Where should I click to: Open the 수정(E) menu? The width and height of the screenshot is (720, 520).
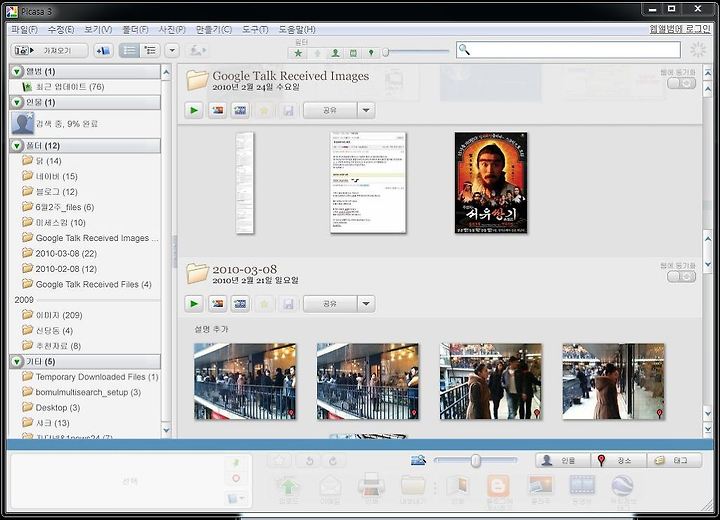coord(61,30)
